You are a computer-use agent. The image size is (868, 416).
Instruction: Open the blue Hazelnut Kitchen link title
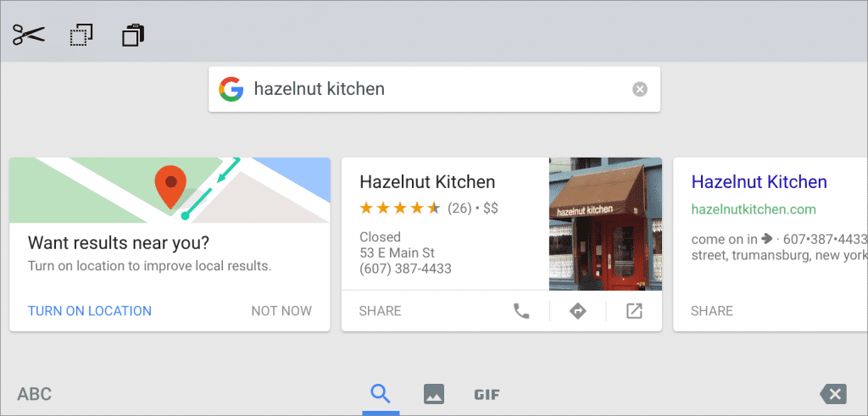point(759,181)
